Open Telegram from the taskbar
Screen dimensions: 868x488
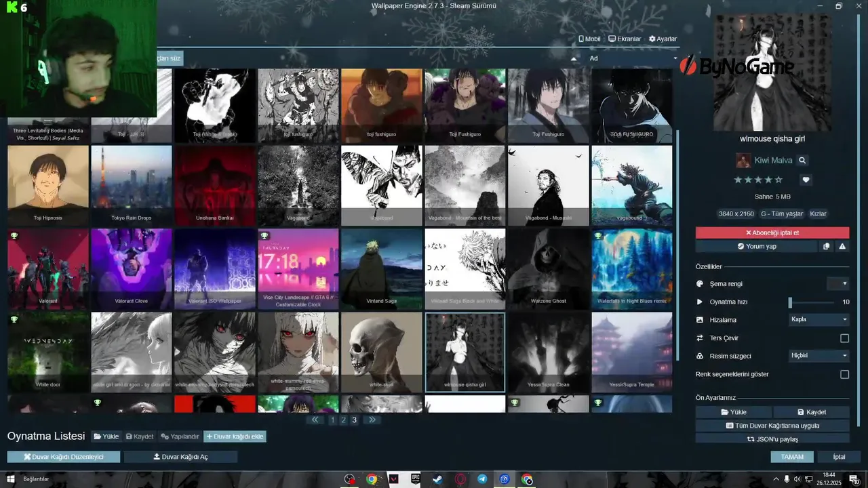pyautogui.click(x=482, y=479)
